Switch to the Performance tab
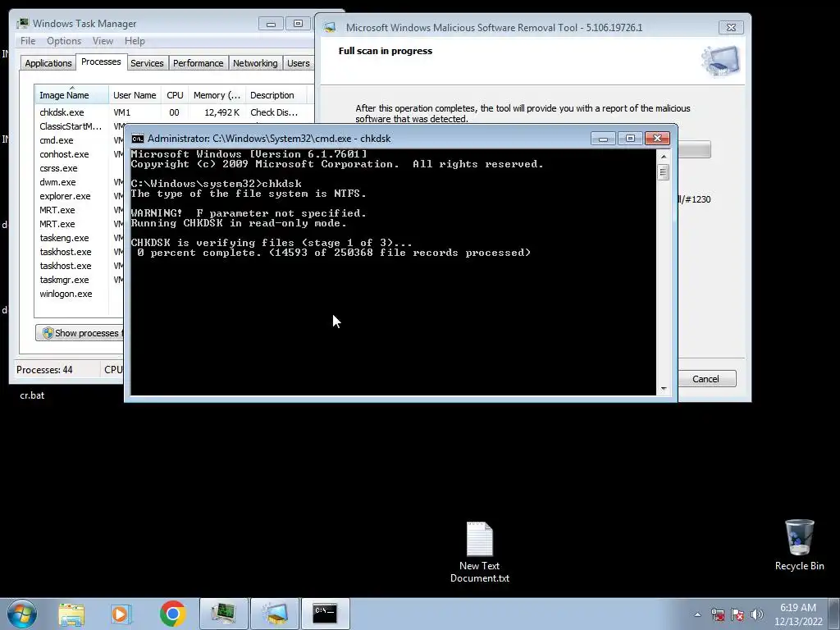840x630 pixels. point(198,63)
